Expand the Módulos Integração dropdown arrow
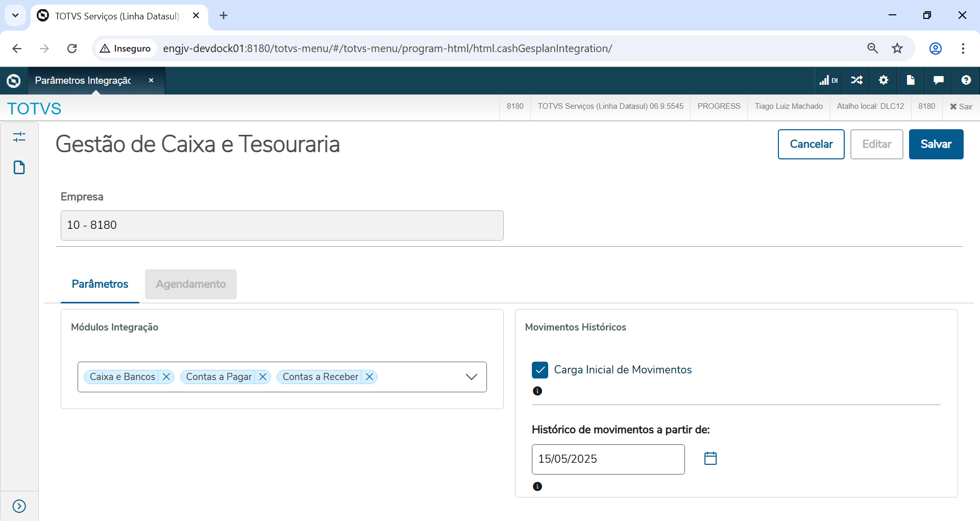The width and height of the screenshot is (980, 521). 472,377
